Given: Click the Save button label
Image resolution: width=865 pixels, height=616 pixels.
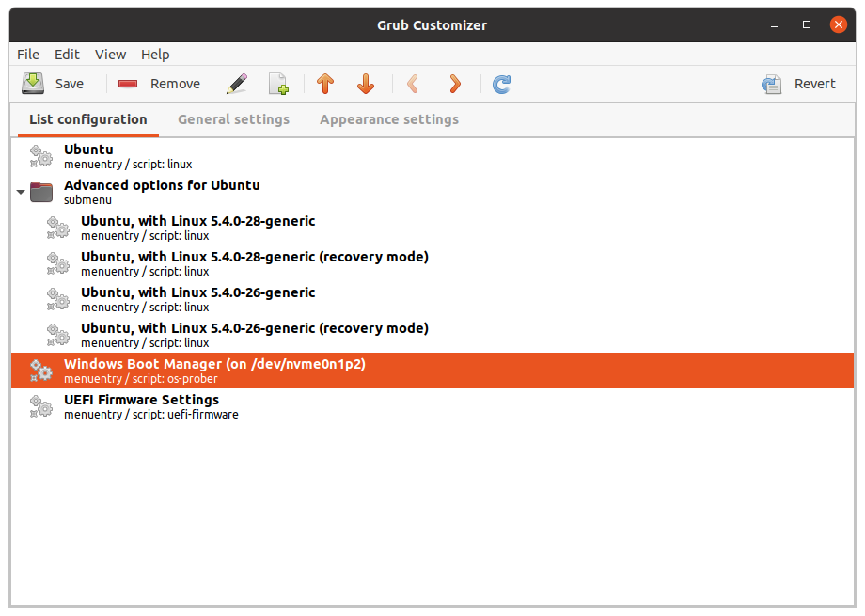Looking at the screenshot, I should [x=70, y=84].
